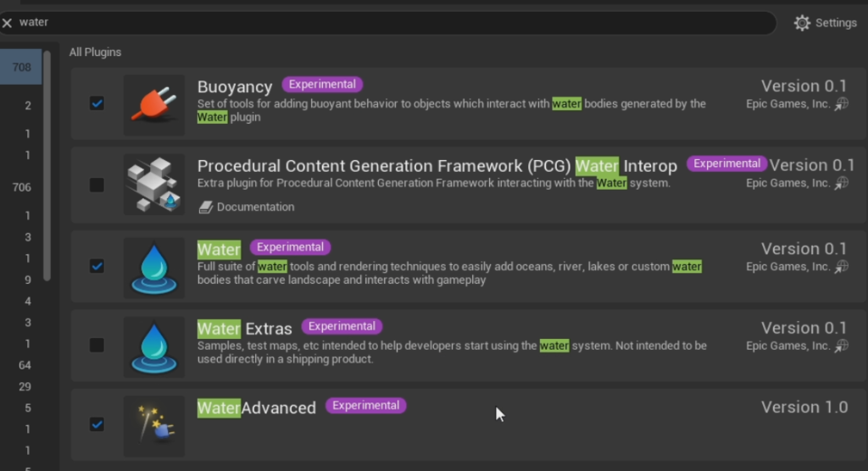Click the Buoyancy orange plug icon
868x471 pixels.
154,105
